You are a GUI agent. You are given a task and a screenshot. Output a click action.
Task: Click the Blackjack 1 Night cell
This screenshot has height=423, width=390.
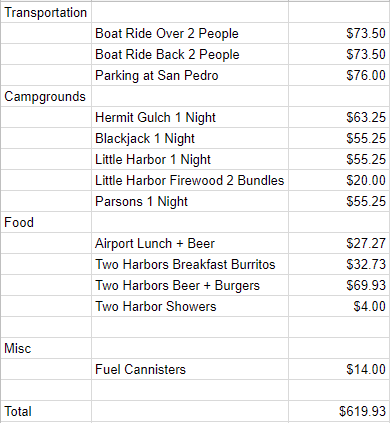point(190,138)
